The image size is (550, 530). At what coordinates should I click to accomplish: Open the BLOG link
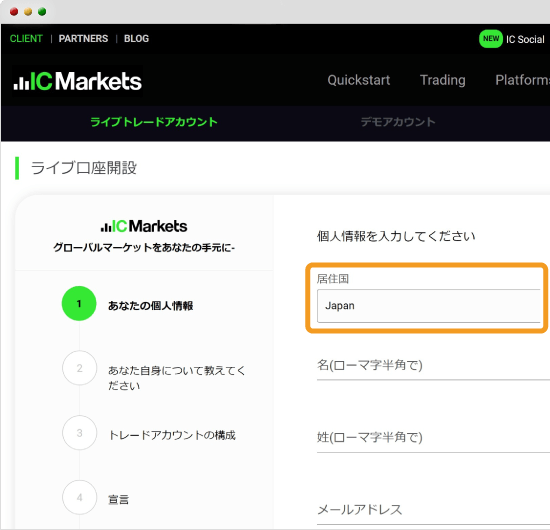[136, 39]
